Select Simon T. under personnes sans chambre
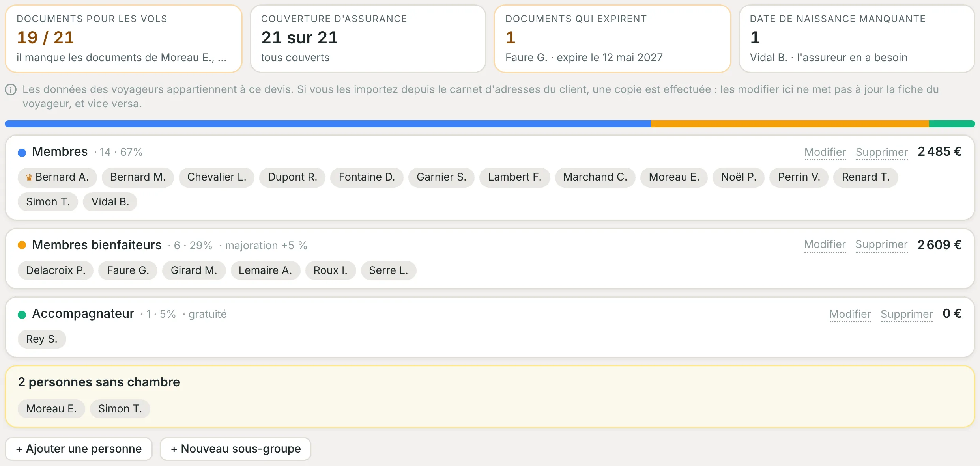980x466 pixels. coord(120,409)
